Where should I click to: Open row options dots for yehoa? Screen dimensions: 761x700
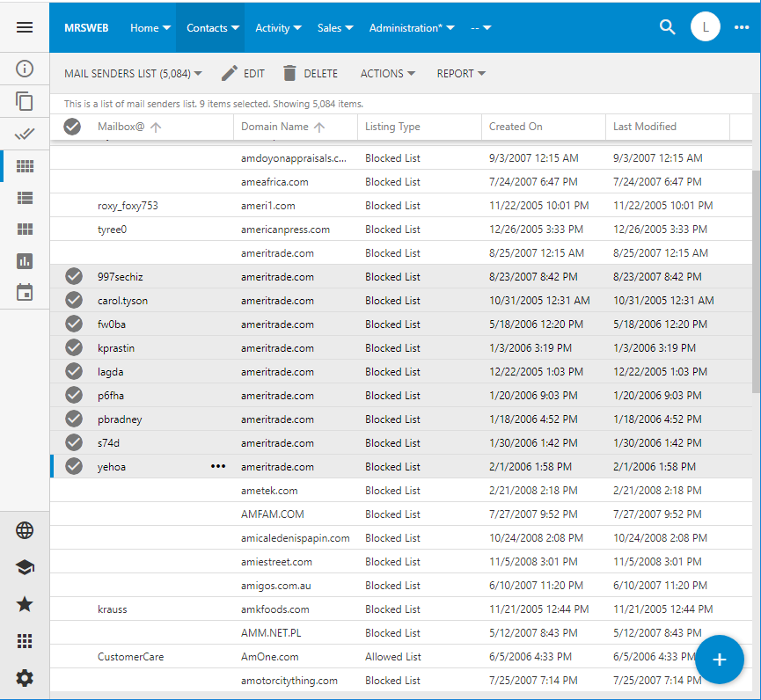pos(218,466)
